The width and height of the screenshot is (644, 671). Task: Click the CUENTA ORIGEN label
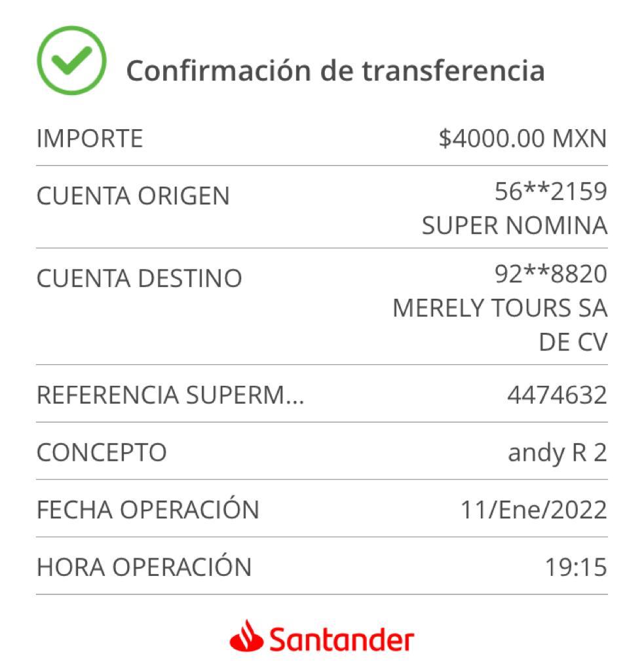(133, 196)
